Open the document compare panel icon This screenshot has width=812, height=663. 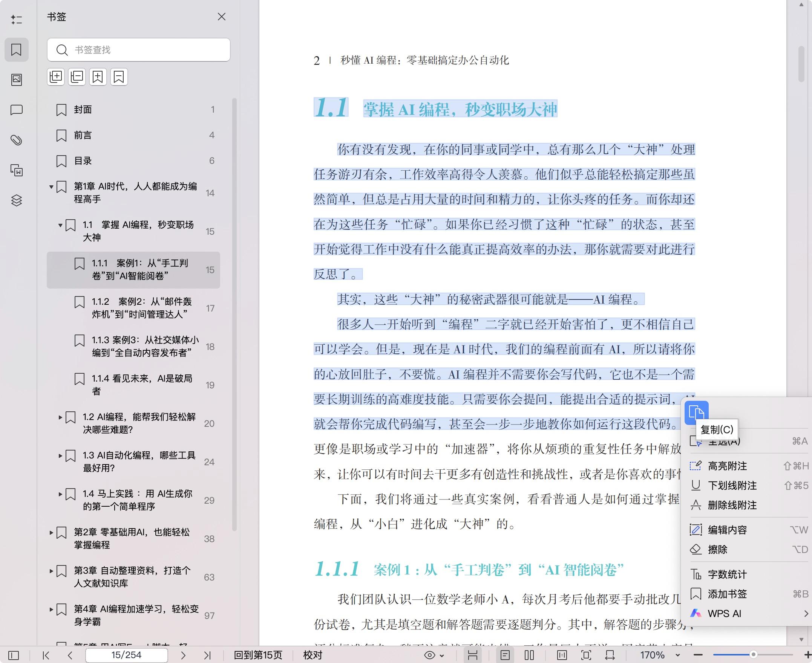[x=17, y=170]
